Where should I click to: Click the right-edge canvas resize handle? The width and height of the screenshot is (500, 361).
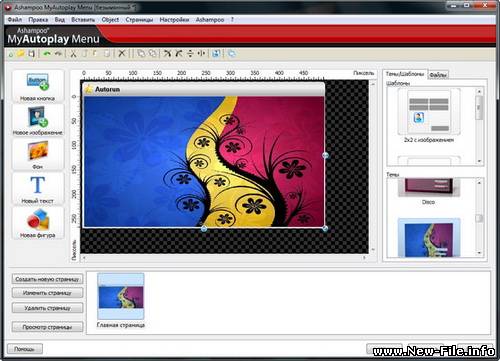[x=326, y=155]
